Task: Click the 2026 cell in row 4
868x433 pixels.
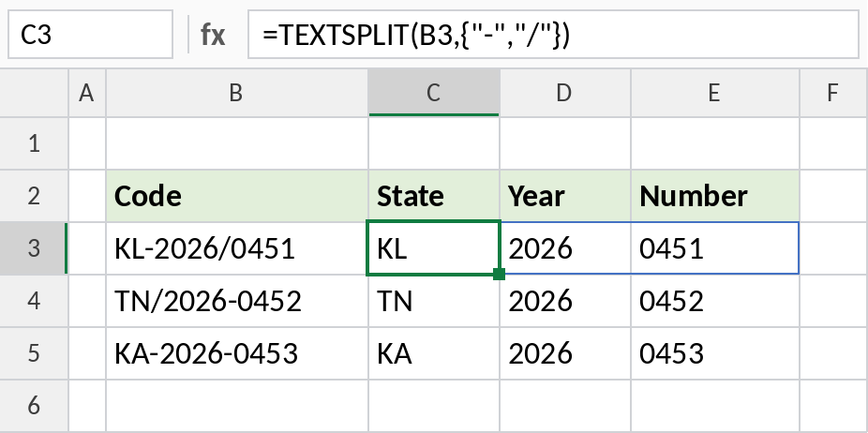Action: point(565,301)
